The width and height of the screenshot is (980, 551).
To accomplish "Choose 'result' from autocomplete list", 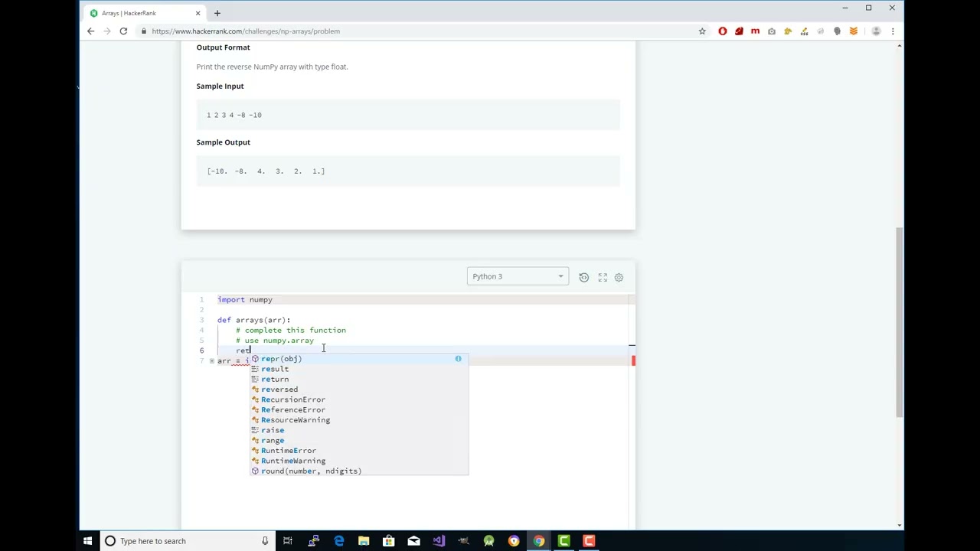I will (x=358, y=369).
